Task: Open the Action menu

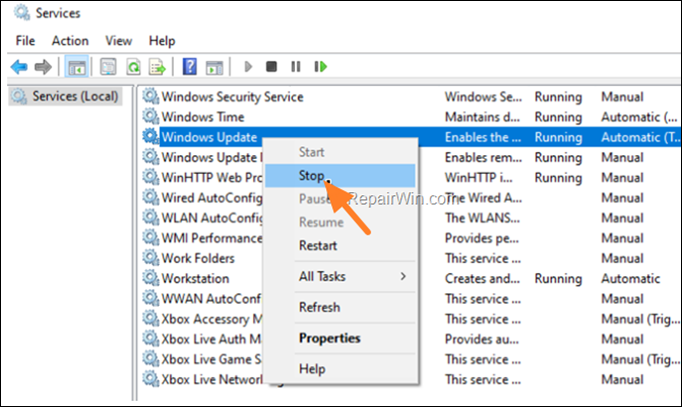Action: [70, 41]
